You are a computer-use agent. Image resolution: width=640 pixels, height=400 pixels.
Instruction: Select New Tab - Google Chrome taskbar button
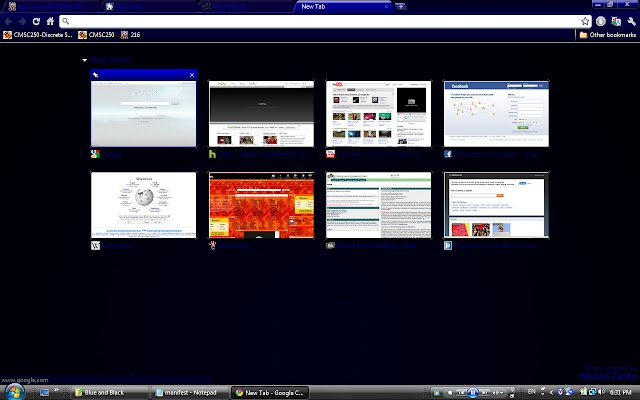click(x=270, y=393)
